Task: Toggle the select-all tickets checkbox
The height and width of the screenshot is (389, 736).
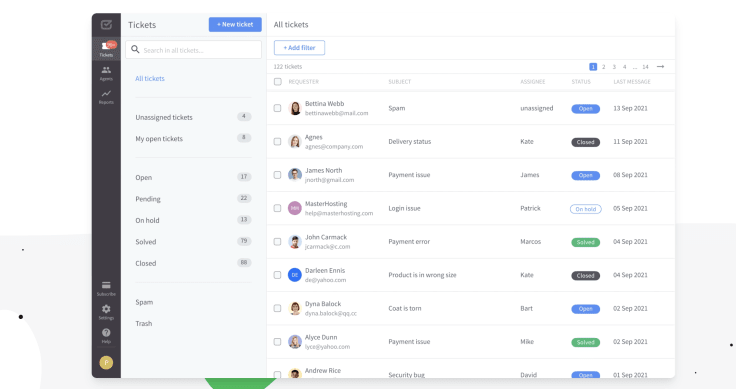Action: click(278, 82)
